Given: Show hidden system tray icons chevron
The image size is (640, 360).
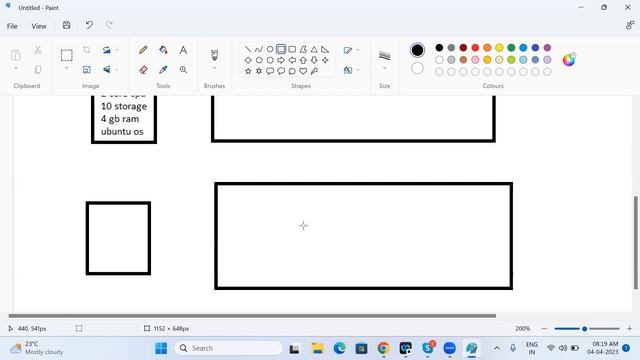Looking at the screenshot, I should tap(497, 348).
